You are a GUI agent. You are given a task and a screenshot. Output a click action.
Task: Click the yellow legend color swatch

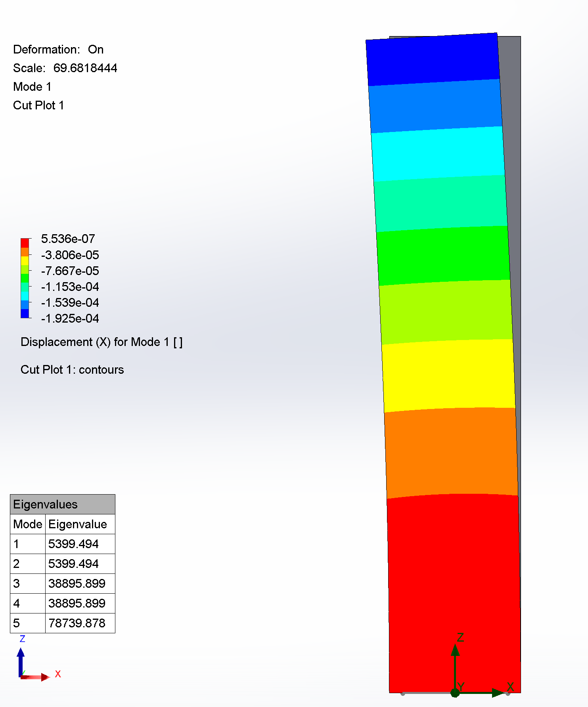pyautogui.click(x=25, y=261)
